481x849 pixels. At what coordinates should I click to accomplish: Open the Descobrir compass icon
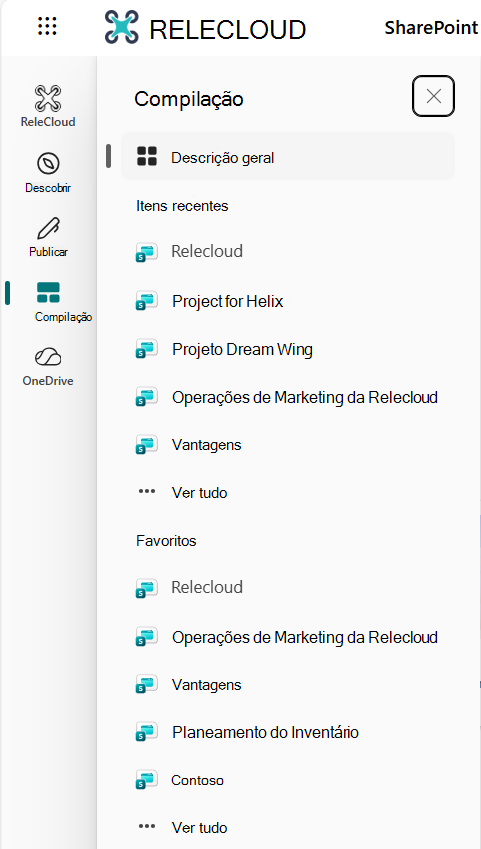48,163
